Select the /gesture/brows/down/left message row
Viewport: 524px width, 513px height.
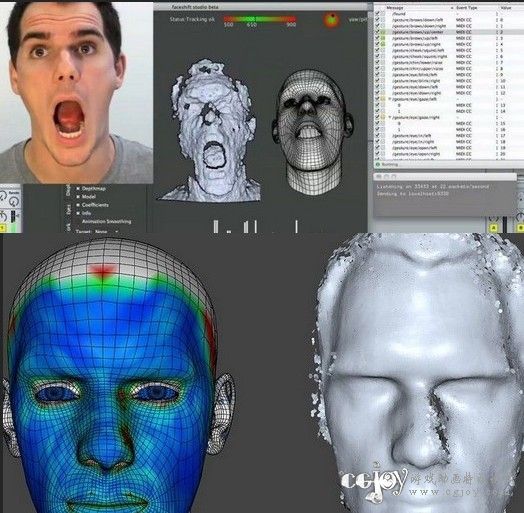[x=448, y=20]
